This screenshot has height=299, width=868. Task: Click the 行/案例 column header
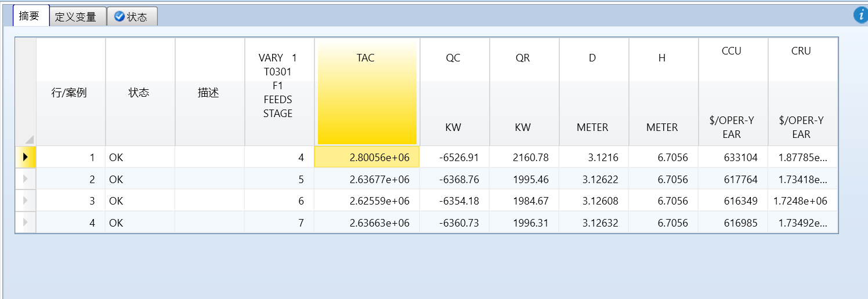[70, 92]
